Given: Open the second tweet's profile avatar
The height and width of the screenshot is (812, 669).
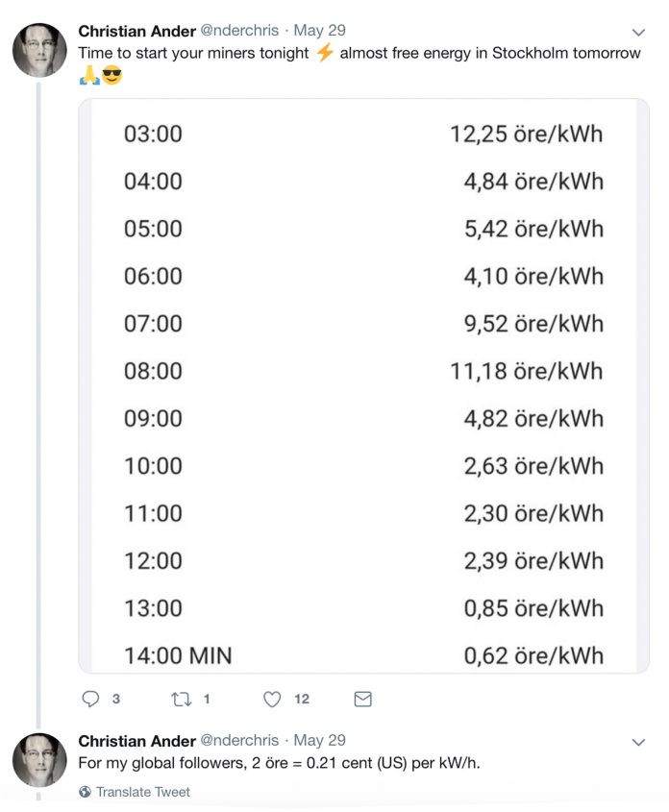Looking at the screenshot, I should (39, 759).
